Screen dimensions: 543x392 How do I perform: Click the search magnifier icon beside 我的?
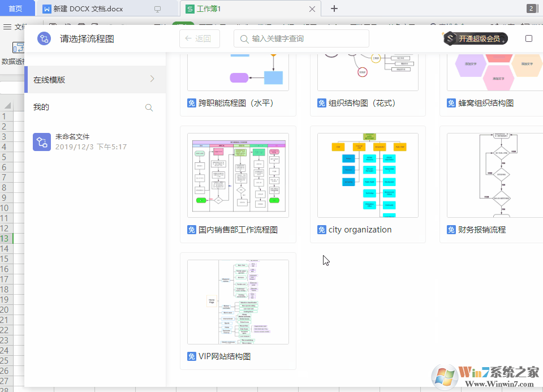149,107
